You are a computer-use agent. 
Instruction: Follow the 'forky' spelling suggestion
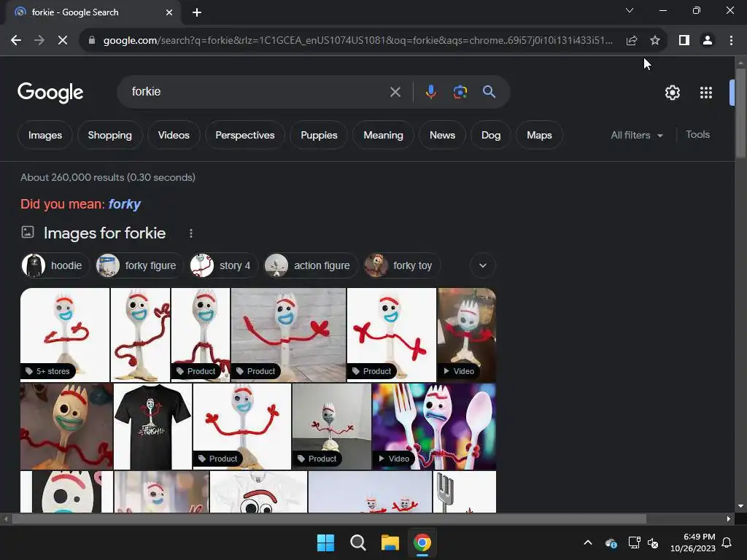(x=124, y=204)
